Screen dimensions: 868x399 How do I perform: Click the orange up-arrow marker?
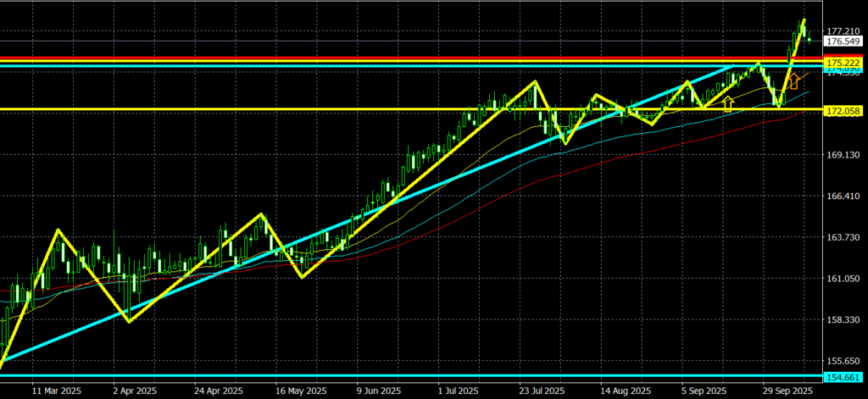point(795,82)
